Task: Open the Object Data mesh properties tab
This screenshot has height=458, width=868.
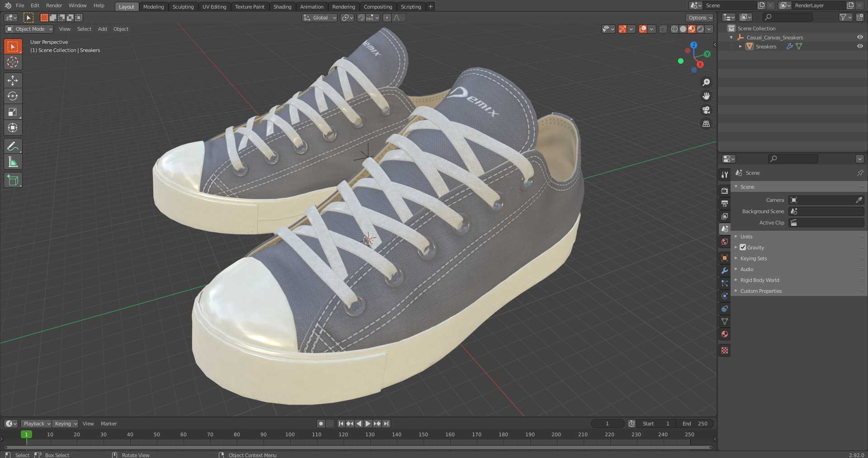Action: click(x=725, y=321)
